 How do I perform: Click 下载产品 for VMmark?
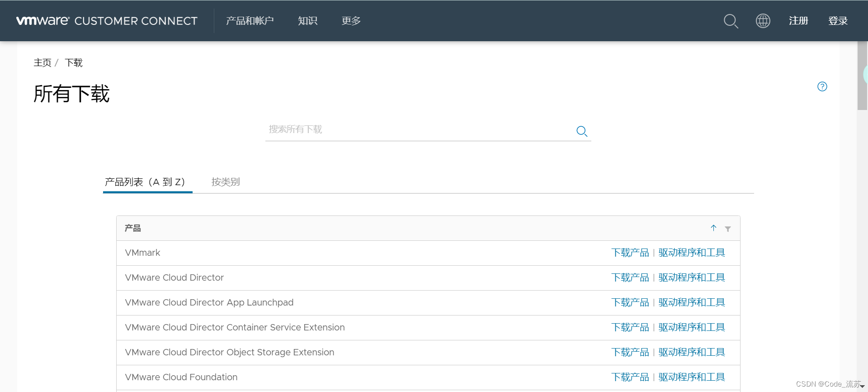pyautogui.click(x=630, y=253)
